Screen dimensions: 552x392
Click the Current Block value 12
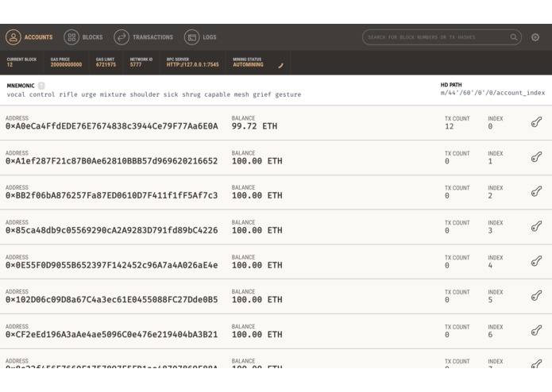click(x=10, y=65)
